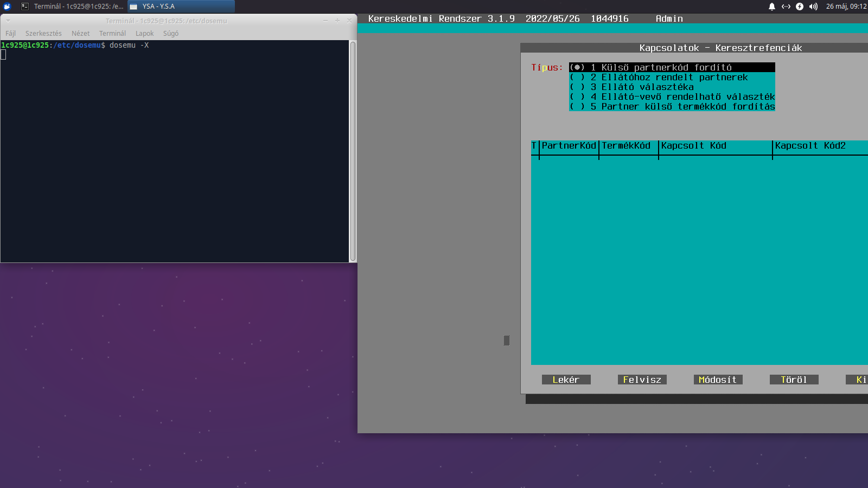Image resolution: width=868 pixels, height=488 pixels.
Task: Click the volume speaker icon in the tray
Action: click(813, 7)
